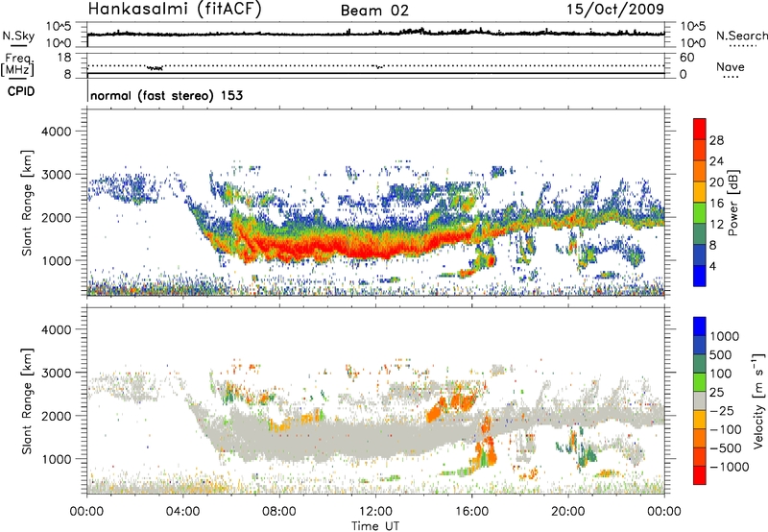Click the '-1000' velocity colorbar tick value

click(729, 467)
